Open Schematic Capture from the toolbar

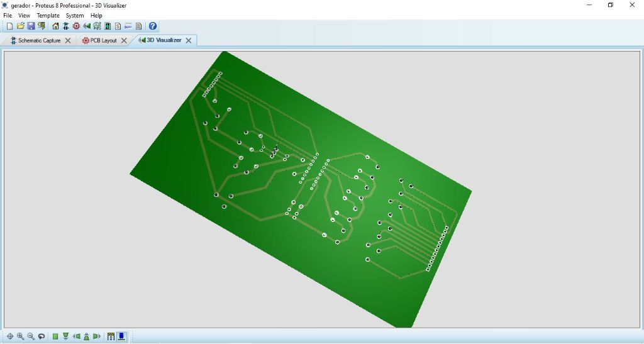[x=65, y=26]
